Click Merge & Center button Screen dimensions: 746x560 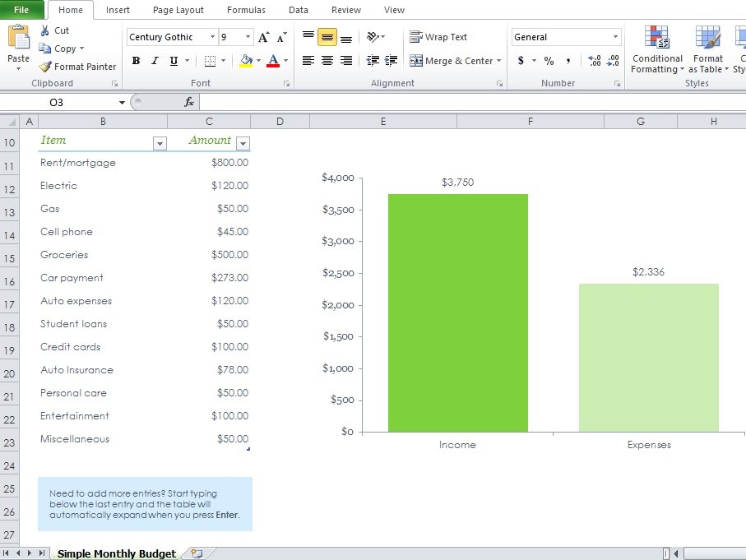coord(451,61)
